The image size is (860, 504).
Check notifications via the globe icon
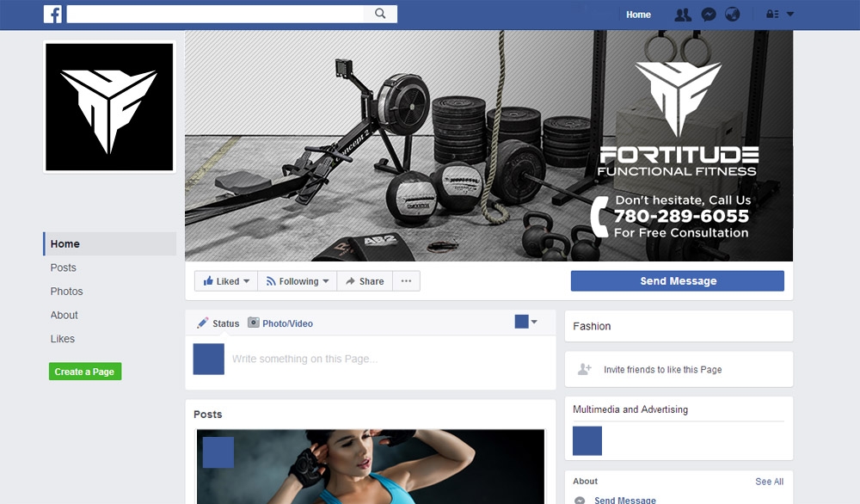tap(733, 14)
